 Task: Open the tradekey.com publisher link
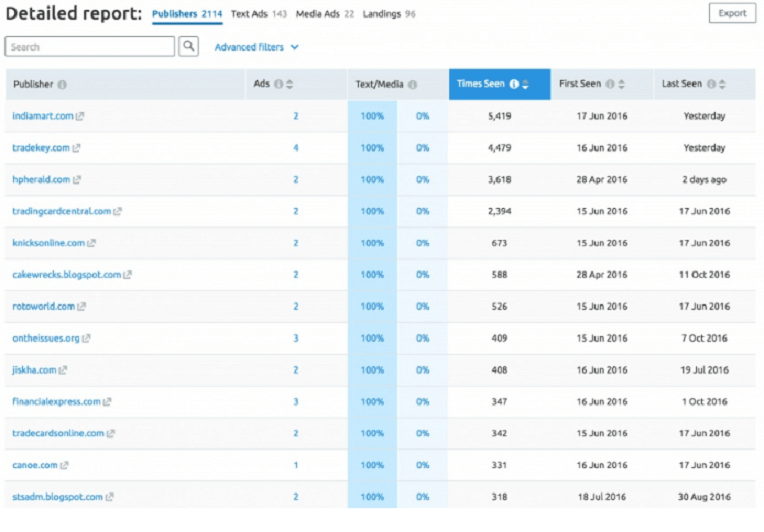click(x=41, y=148)
